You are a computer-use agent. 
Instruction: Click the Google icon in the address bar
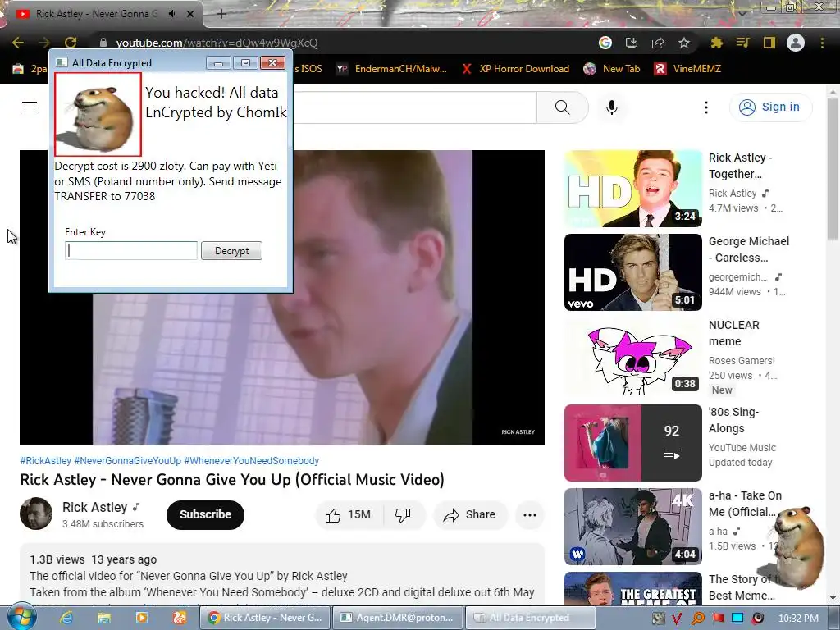(605, 43)
